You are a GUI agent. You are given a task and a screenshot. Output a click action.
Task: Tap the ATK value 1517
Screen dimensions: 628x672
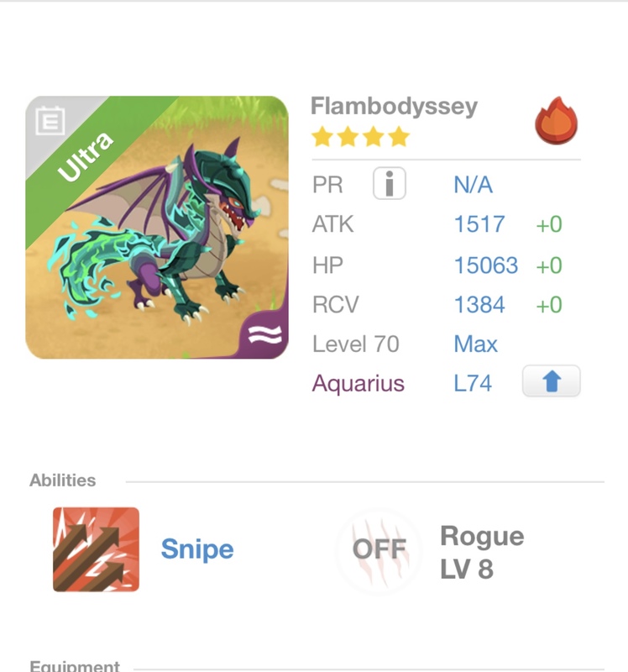pyautogui.click(x=479, y=224)
